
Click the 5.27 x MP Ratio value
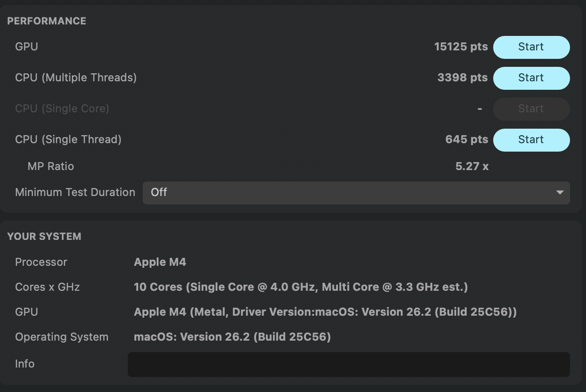pos(472,167)
